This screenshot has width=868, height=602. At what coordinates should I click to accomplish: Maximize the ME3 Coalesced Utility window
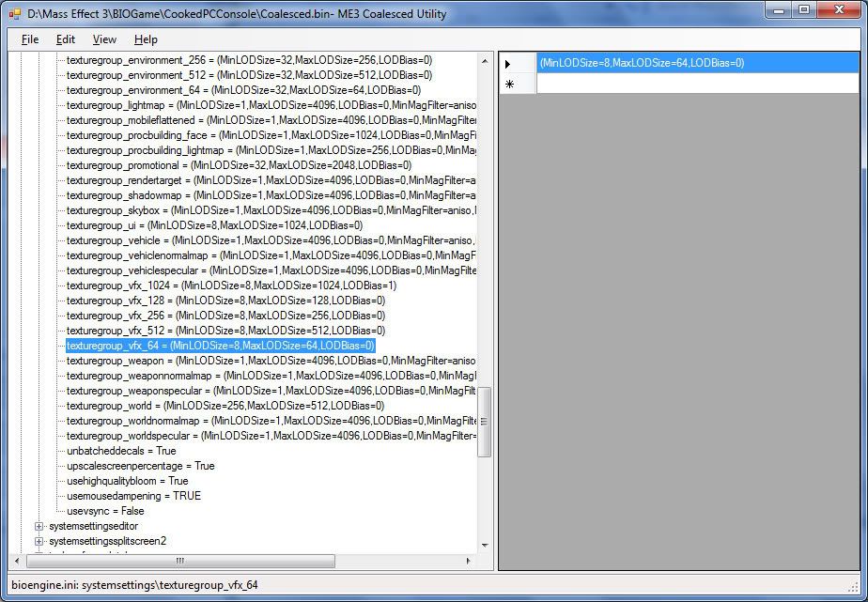coord(804,10)
